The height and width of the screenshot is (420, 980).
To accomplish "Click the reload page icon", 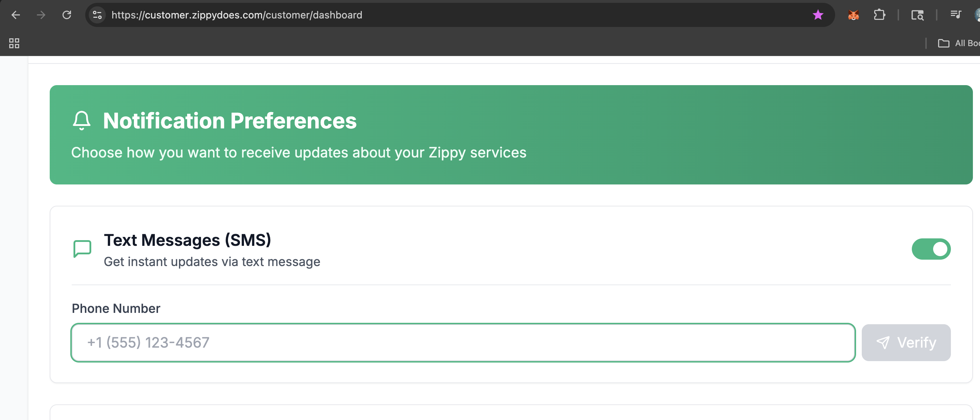I will pos(67,15).
